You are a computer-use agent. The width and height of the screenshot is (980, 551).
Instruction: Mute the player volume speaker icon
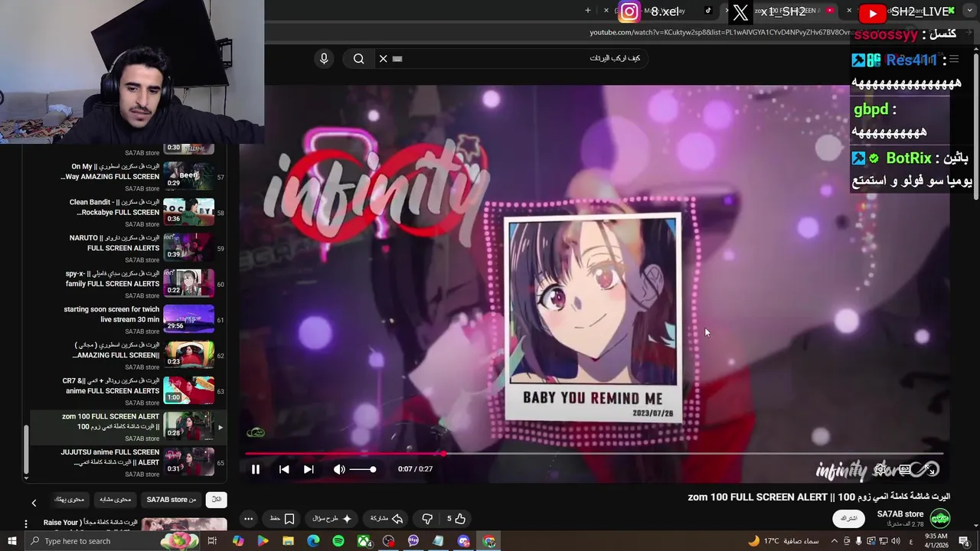pos(339,469)
